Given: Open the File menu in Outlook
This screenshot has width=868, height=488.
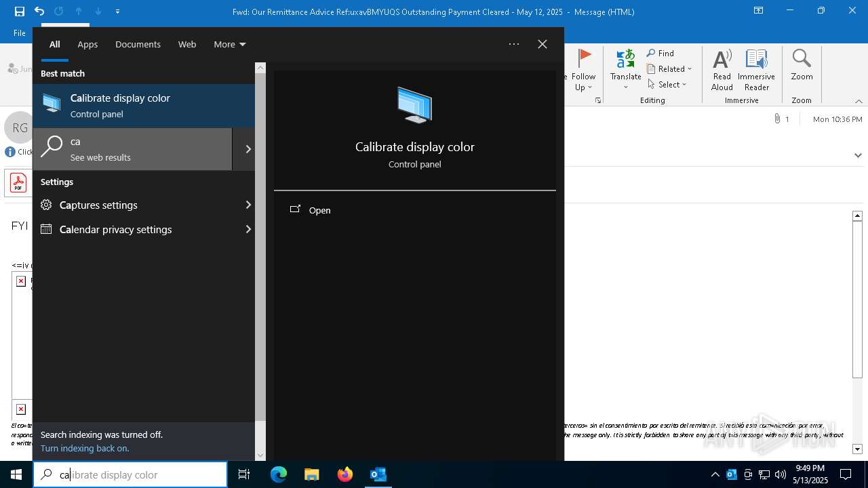Looking at the screenshot, I should tap(20, 33).
